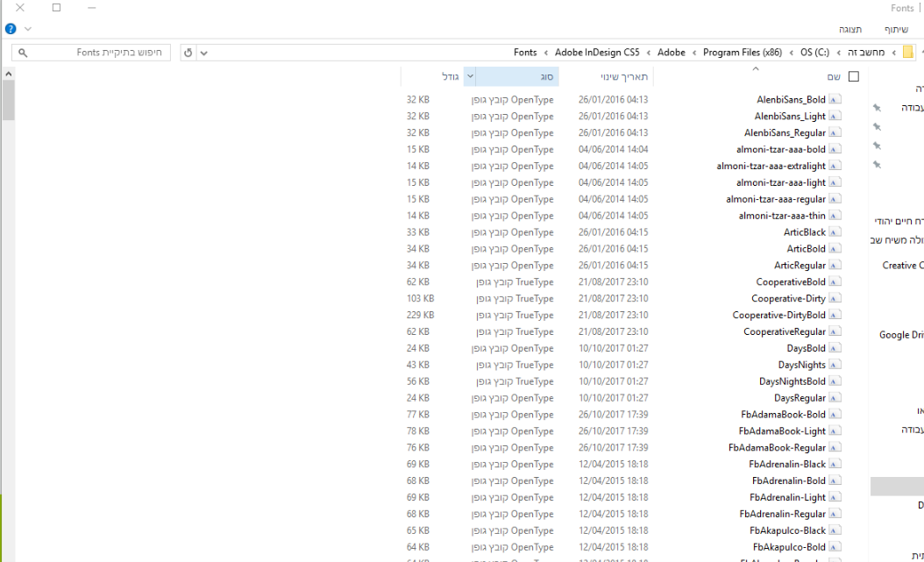Screen dimensions: 924x562
Task: Sort by the תאריך שינוי column header
Action: click(624, 76)
